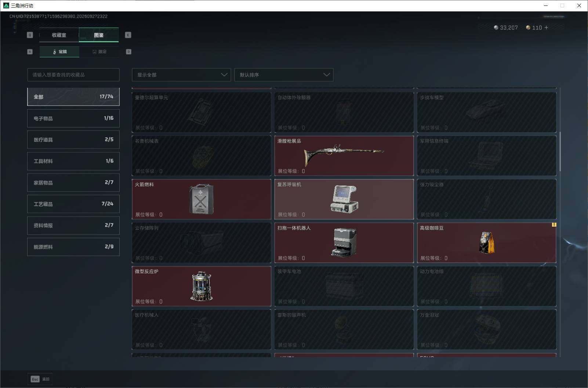Toggle the 常规 sub-tab

click(x=59, y=52)
